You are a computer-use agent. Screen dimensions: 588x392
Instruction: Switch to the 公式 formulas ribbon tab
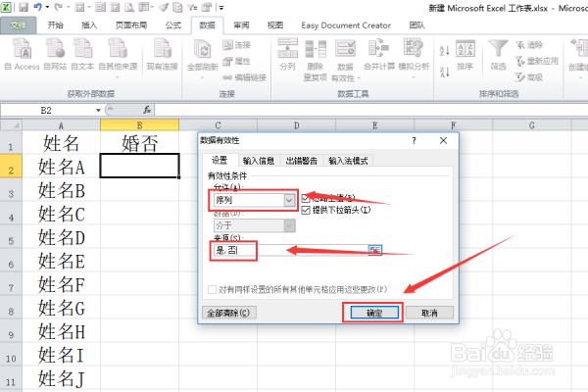(x=173, y=25)
